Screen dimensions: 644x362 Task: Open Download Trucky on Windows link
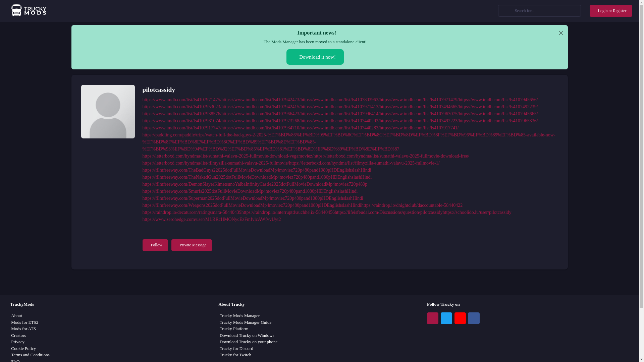point(247,336)
